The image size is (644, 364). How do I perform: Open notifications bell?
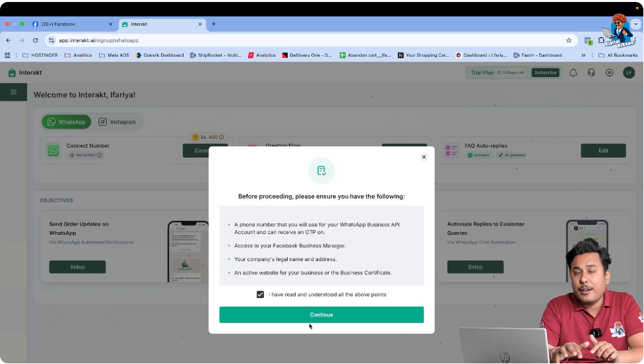(x=573, y=73)
